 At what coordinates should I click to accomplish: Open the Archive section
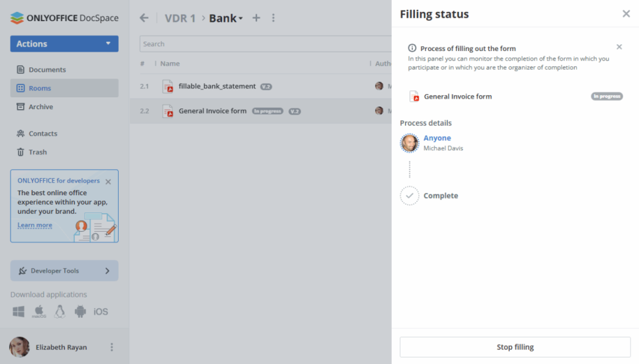pyautogui.click(x=43, y=107)
